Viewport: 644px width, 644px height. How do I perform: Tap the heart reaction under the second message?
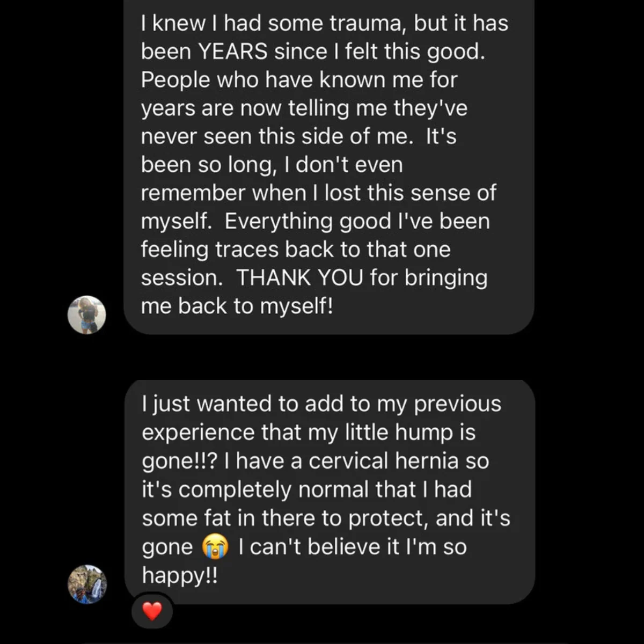[x=152, y=611]
